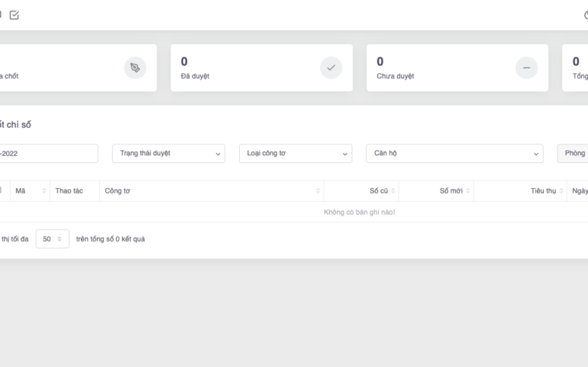Select the Chưa duyệt summary card
This screenshot has width=588, height=367.
click(457, 68)
